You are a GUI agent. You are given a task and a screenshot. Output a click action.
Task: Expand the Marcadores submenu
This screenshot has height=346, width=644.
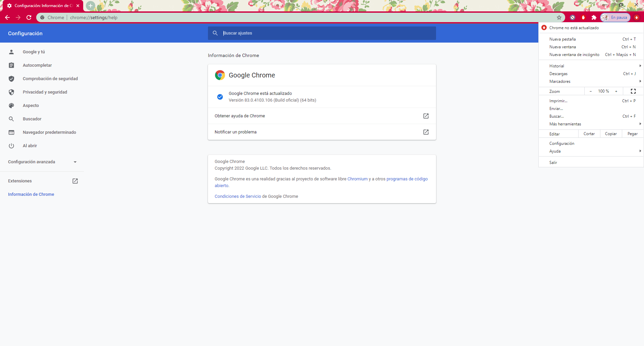coord(591,81)
